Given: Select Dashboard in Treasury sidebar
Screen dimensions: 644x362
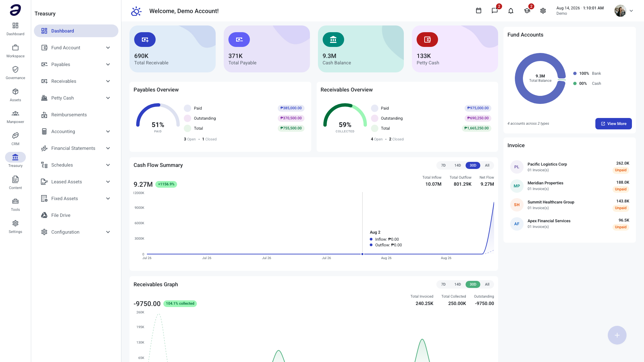Looking at the screenshot, I should pyautogui.click(x=76, y=31).
